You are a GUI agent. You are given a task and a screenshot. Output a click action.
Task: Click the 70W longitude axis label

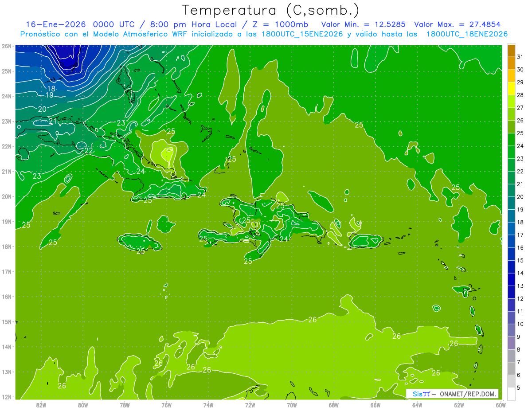[x=292, y=405]
